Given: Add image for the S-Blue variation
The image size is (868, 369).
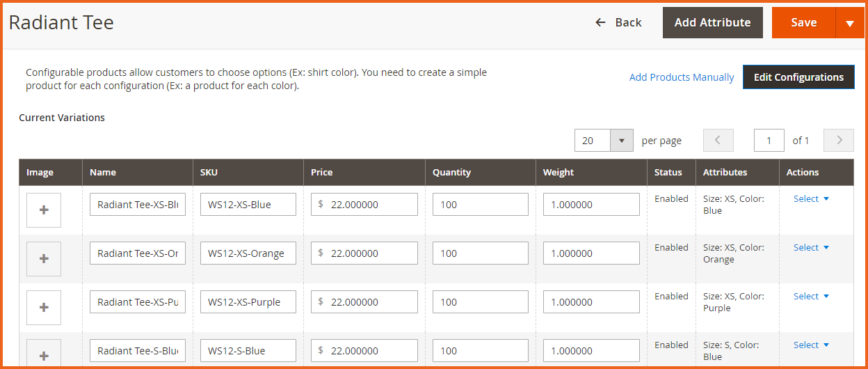Looking at the screenshot, I should 44,354.
